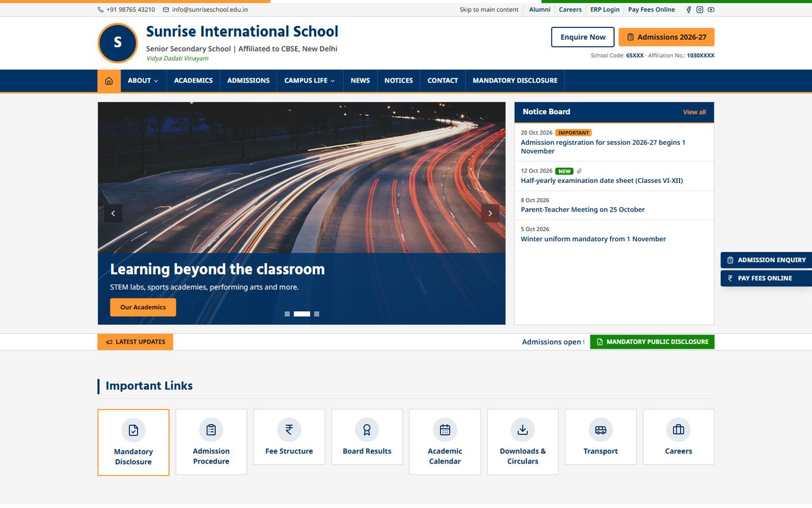Open the Mandatory Disclosure document icon card
This screenshot has width=812, height=508.
click(x=133, y=442)
